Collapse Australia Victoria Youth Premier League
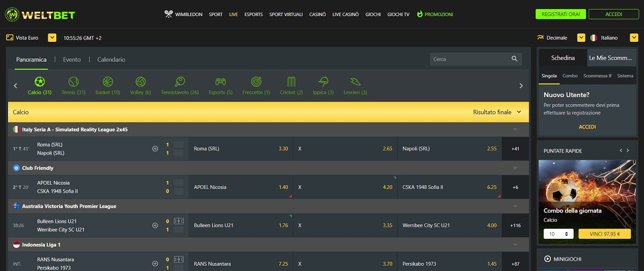644x271 pixels. [515, 206]
